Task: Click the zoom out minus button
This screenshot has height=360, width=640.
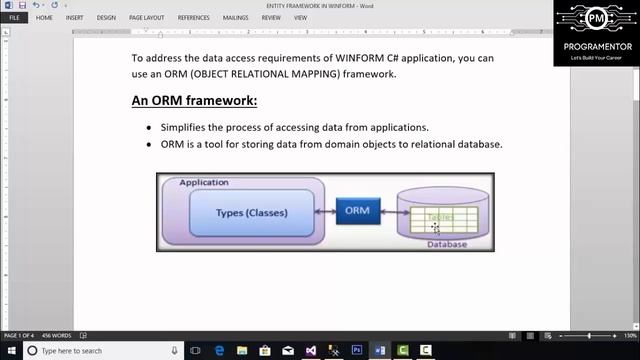Action: (x=561, y=336)
